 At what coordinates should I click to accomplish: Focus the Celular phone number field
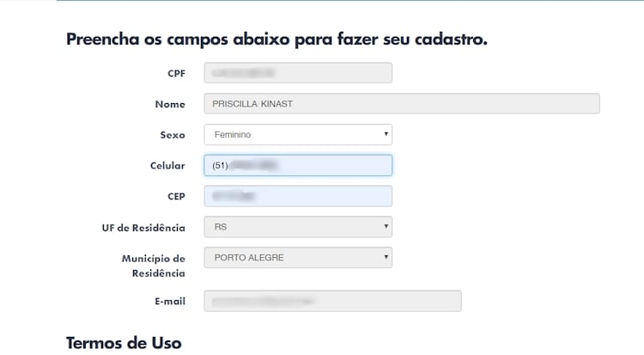(x=297, y=165)
